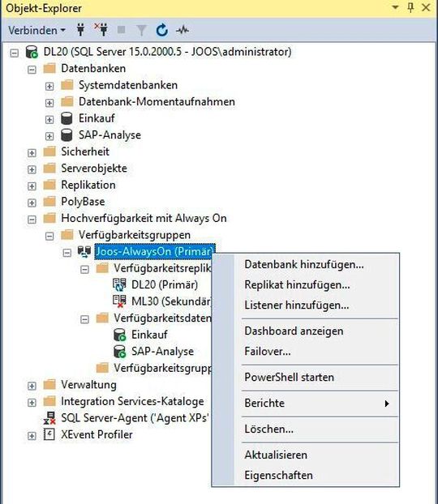Collapse the Verfügbarkeitsdatenbanken folder
The width and height of the screenshot is (438, 504).
pyautogui.click(x=84, y=319)
